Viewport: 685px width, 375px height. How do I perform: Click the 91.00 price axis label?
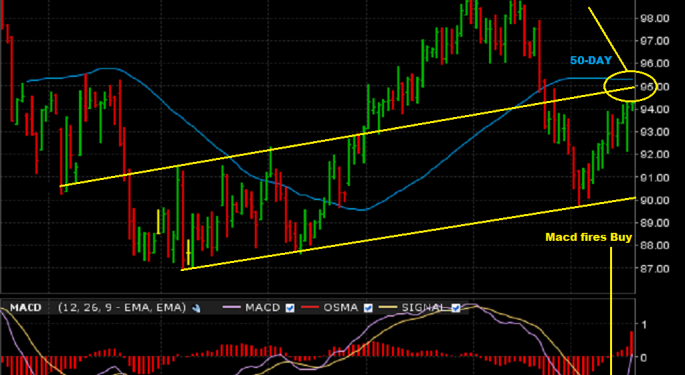[654, 178]
